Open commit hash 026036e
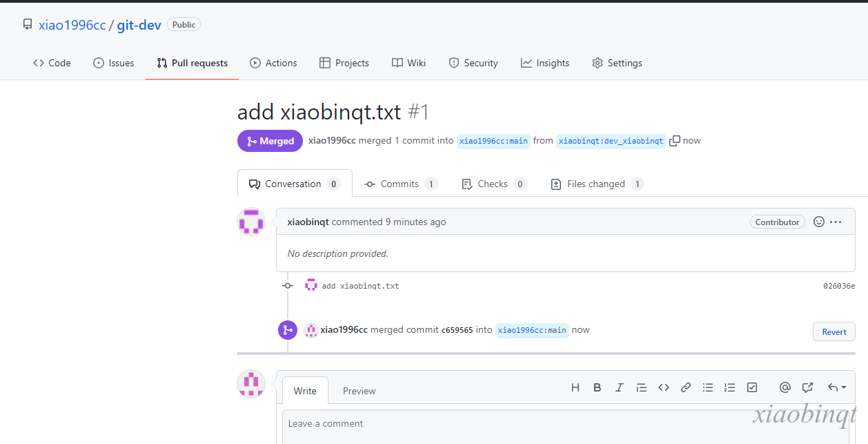868x444 pixels. click(839, 286)
